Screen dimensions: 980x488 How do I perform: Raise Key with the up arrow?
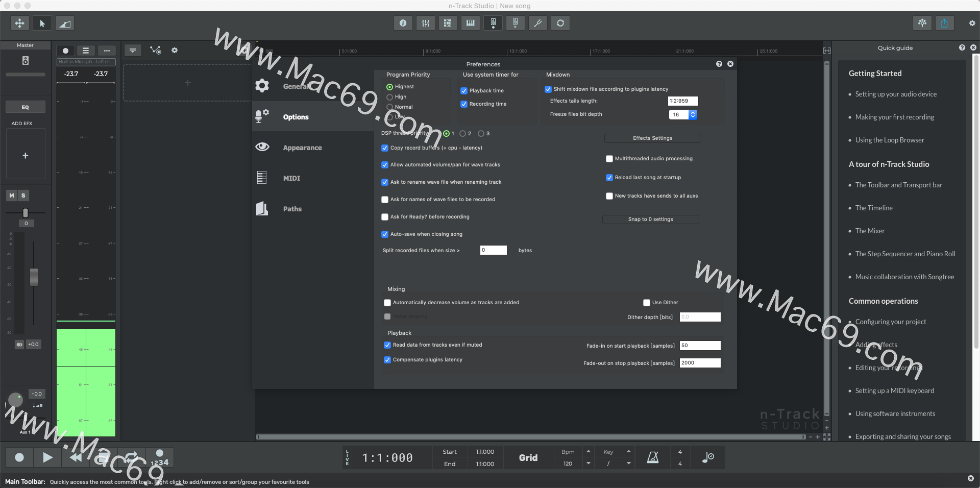pos(629,451)
